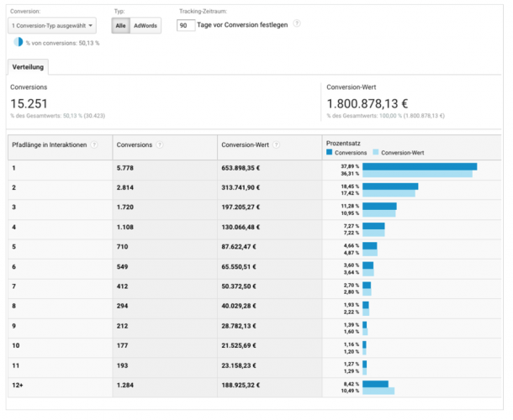Click the 7,27 % percentage label
This screenshot has width=513, height=420.
pyautogui.click(x=351, y=226)
